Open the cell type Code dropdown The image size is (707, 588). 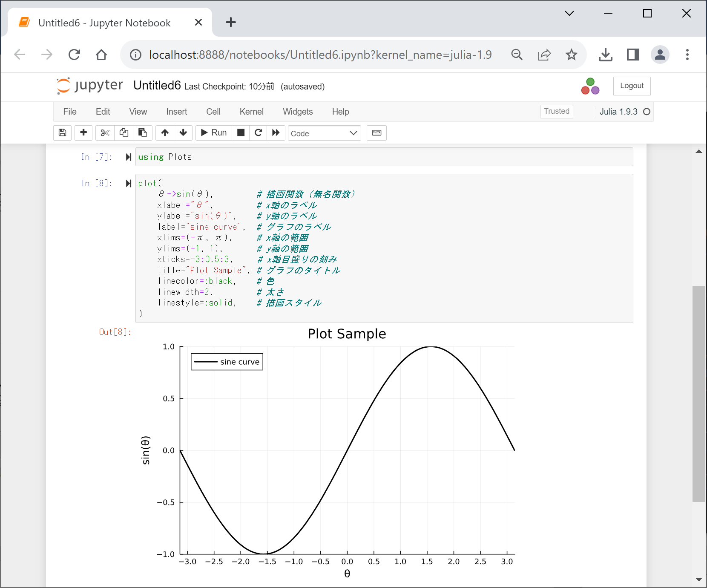tap(325, 133)
